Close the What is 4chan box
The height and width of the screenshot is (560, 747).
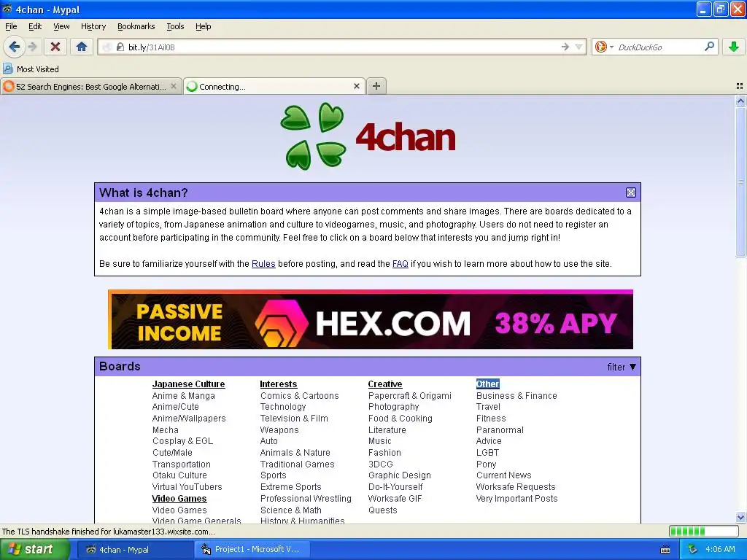pos(631,192)
